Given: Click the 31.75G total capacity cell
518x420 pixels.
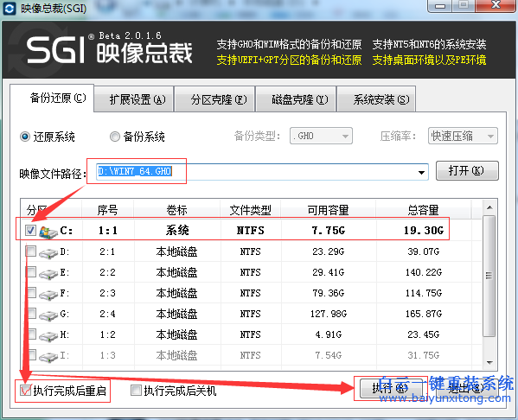Looking at the screenshot, I should pos(424,355).
